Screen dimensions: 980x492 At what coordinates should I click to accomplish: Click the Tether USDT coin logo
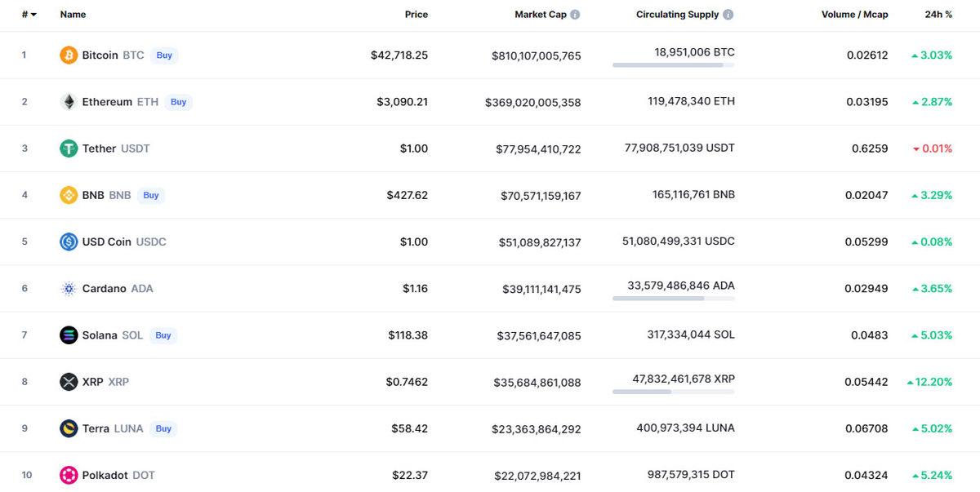click(x=69, y=148)
